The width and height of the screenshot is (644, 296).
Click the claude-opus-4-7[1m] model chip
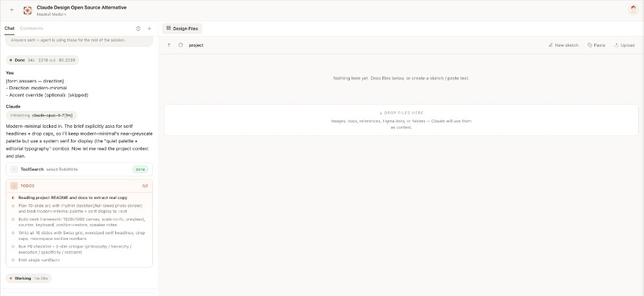42,115
